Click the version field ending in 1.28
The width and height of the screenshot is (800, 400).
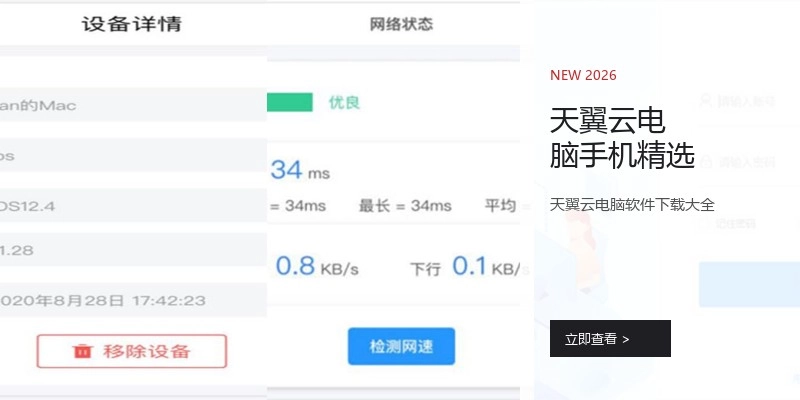click(x=133, y=250)
